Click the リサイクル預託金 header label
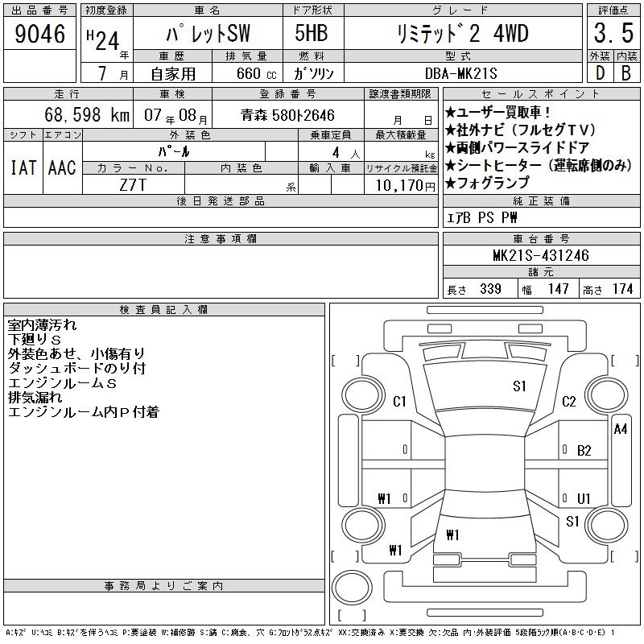The height and width of the screenshot is (644, 644). pos(401,168)
